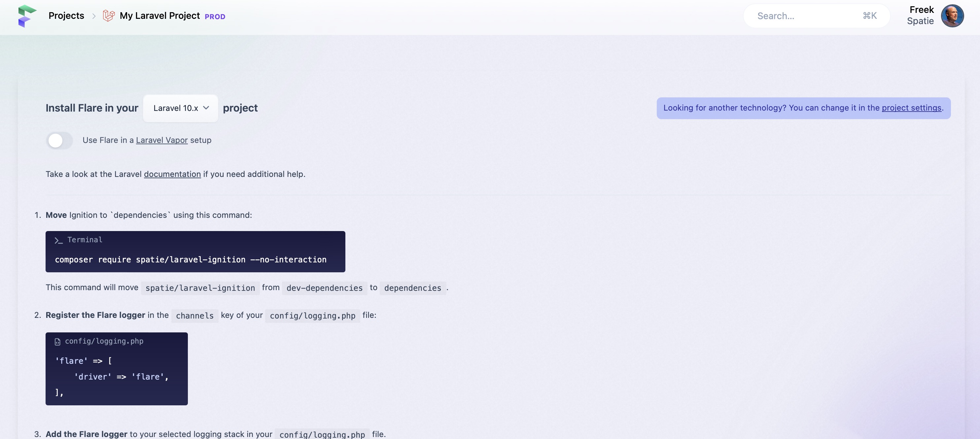
Task: Click the Install Flare in your heading
Action: pos(92,108)
